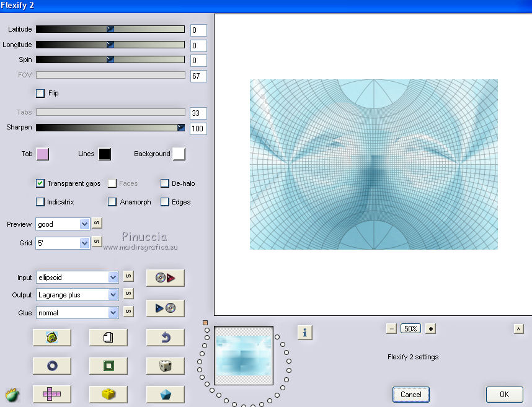Screen dimensions: 532x407
Task: Click the S button beside Grid
Action: pos(97,242)
